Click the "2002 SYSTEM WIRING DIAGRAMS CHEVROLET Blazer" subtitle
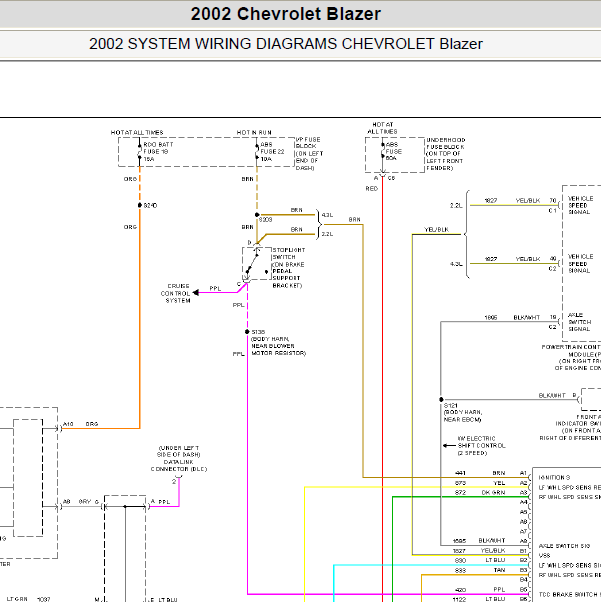601x602 pixels. click(286, 44)
